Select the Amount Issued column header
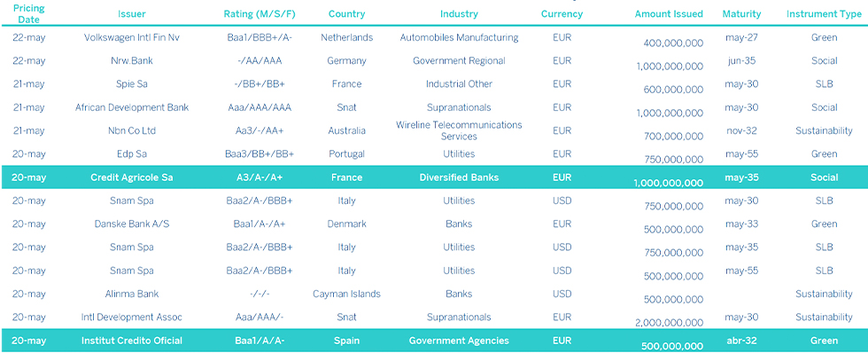The width and height of the screenshot is (868, 353). point(669,14)
